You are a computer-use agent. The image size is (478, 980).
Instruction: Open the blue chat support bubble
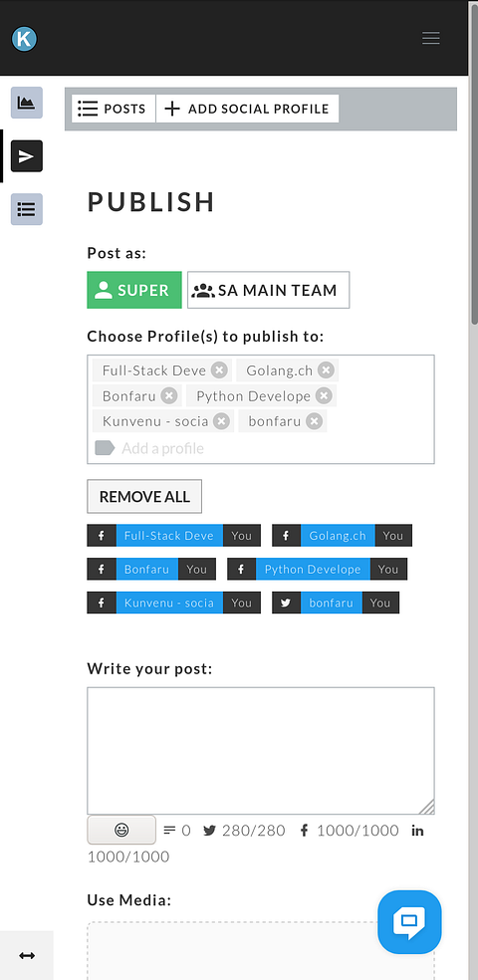tap(409, 922)
